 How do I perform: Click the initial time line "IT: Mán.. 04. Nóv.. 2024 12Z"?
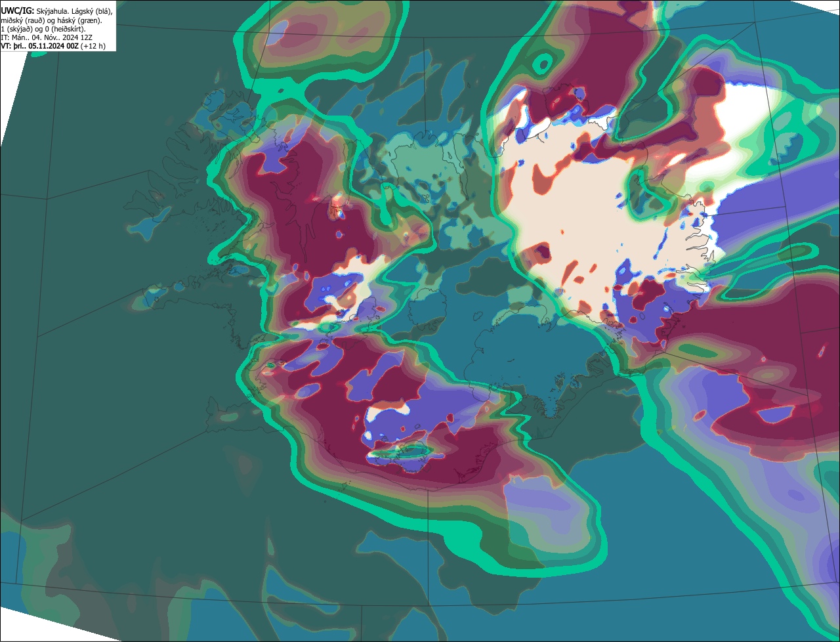pos(47,37)
